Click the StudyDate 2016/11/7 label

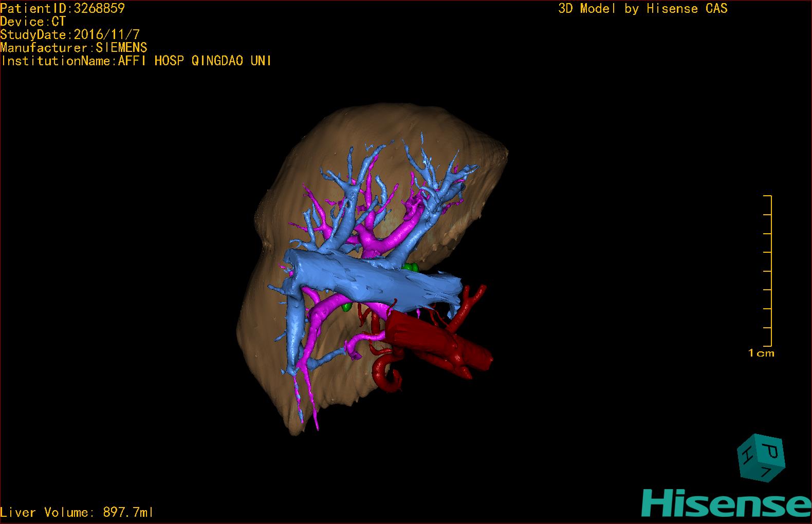pos(70,35)
